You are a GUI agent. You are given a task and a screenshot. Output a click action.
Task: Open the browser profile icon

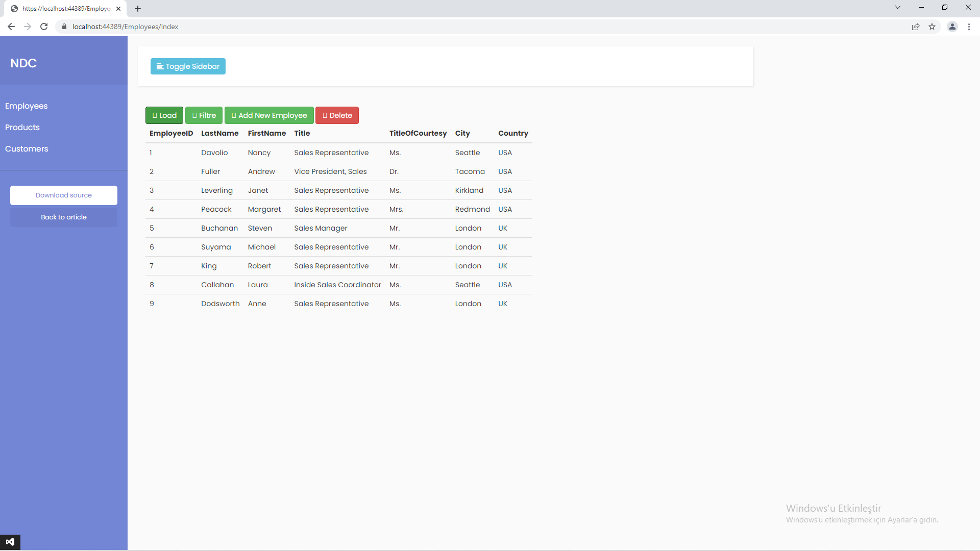coord(952,27)
